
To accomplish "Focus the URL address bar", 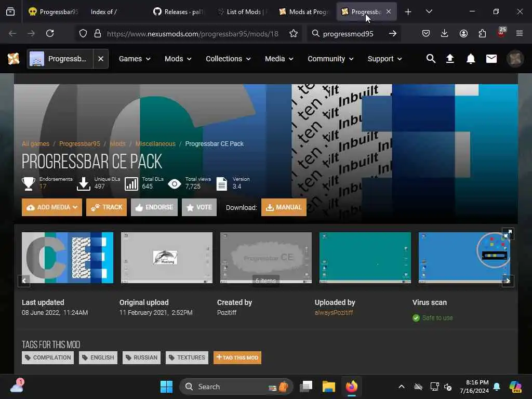I will (192, 33).
